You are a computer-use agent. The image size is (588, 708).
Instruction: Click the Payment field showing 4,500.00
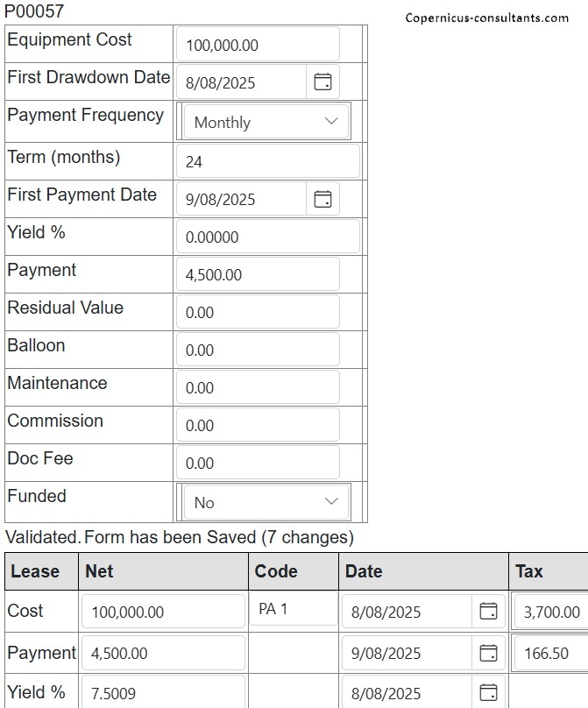point(258,274)
